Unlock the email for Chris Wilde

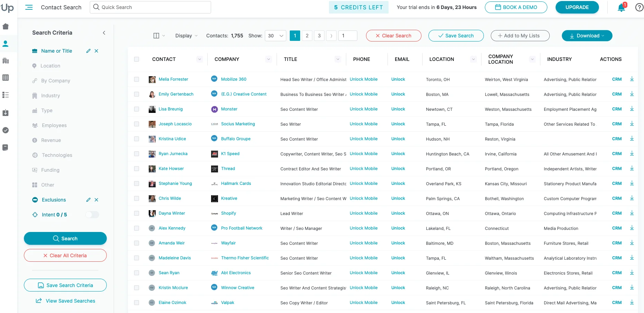pos(398,198)
